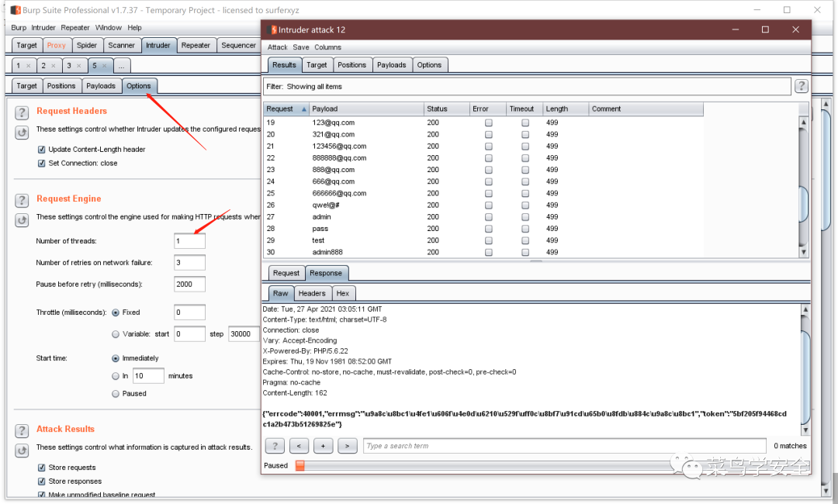Select result row with payload qwe!@#
This screenshot has width=838, height=504.
pos(483,205)
